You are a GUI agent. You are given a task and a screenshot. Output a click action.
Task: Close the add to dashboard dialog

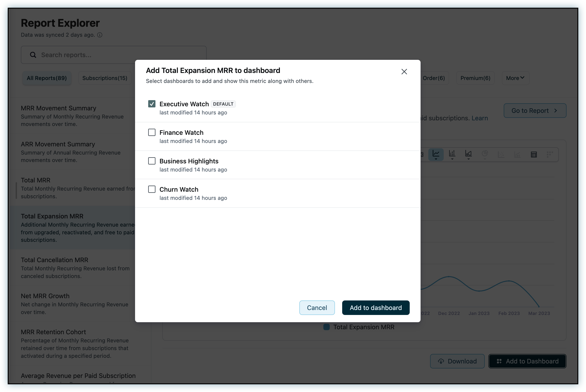404,72
